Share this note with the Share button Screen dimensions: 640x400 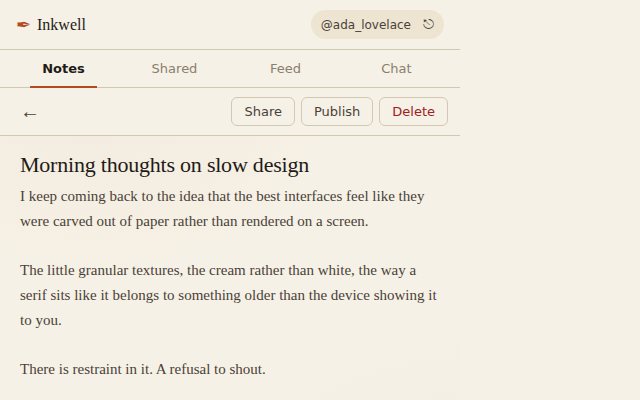click(x=263, y=111)
